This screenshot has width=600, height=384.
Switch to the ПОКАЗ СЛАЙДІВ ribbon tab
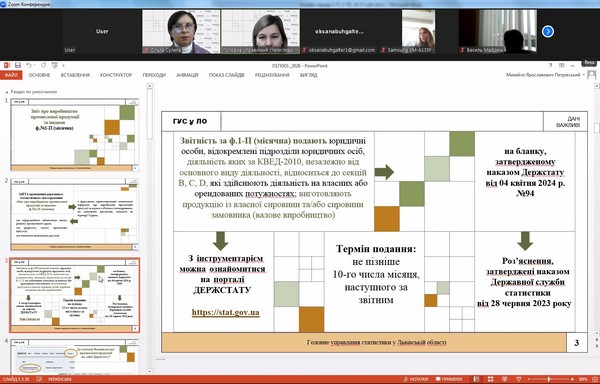click(x=227, y=75)
